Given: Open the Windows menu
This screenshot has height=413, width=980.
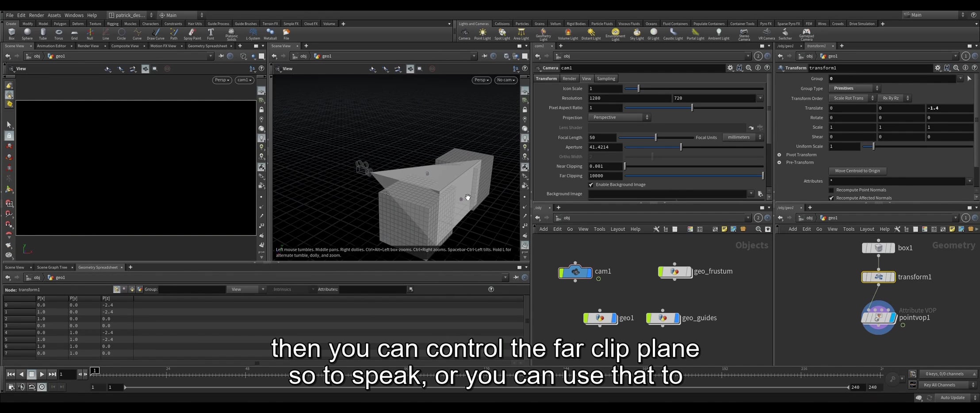Looking at the screenshot, I should pyautogui.click(x=73, y=15).
